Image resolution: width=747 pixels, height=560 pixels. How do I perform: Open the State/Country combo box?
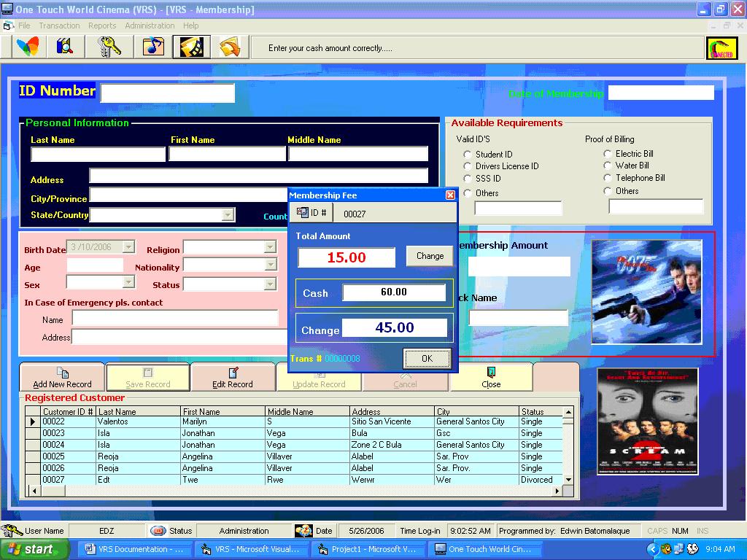pyautogui.click(x=228, y=214)
